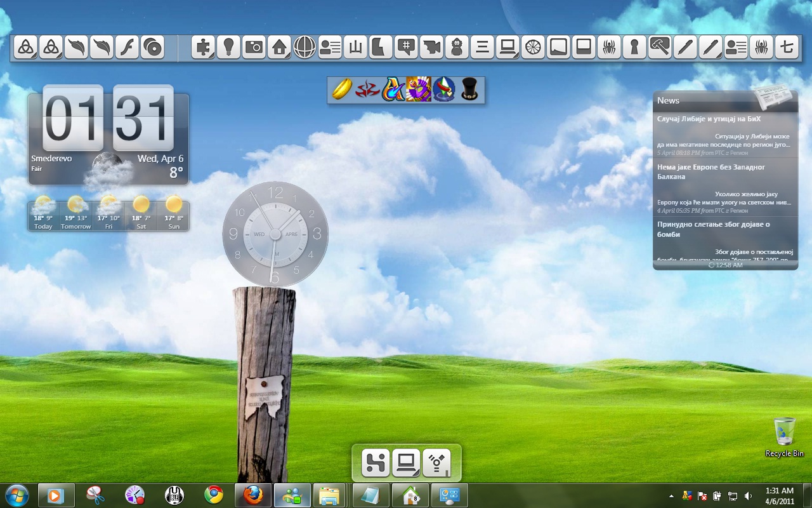
Task: Click the News widget title
Action: click(668, 100)
